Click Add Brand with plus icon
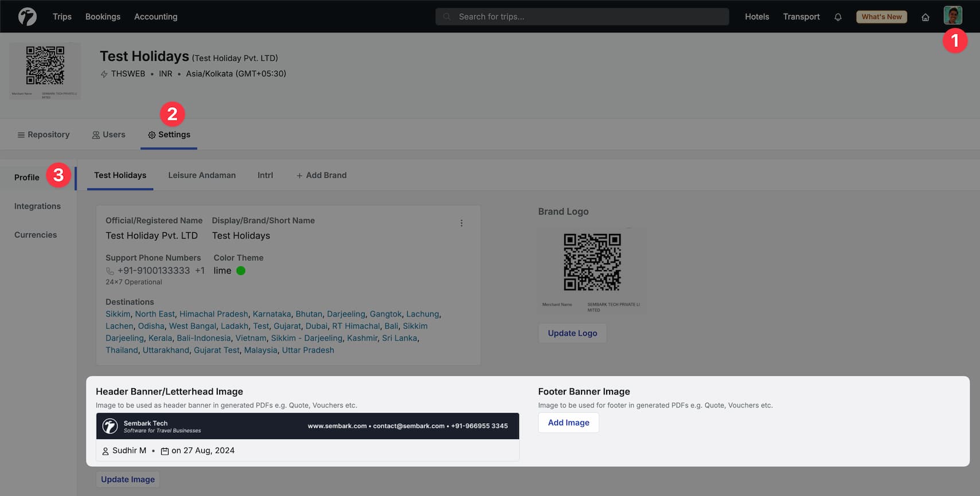 321,175
